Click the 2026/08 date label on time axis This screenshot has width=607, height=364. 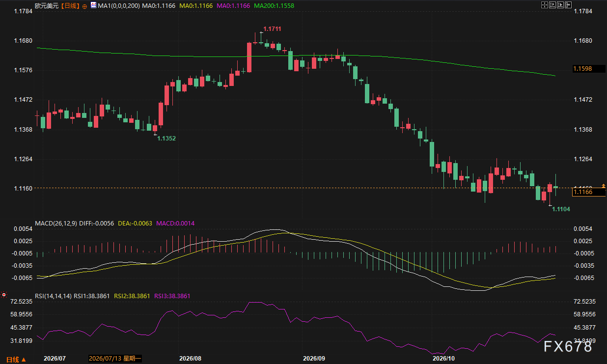click(190, 359)
